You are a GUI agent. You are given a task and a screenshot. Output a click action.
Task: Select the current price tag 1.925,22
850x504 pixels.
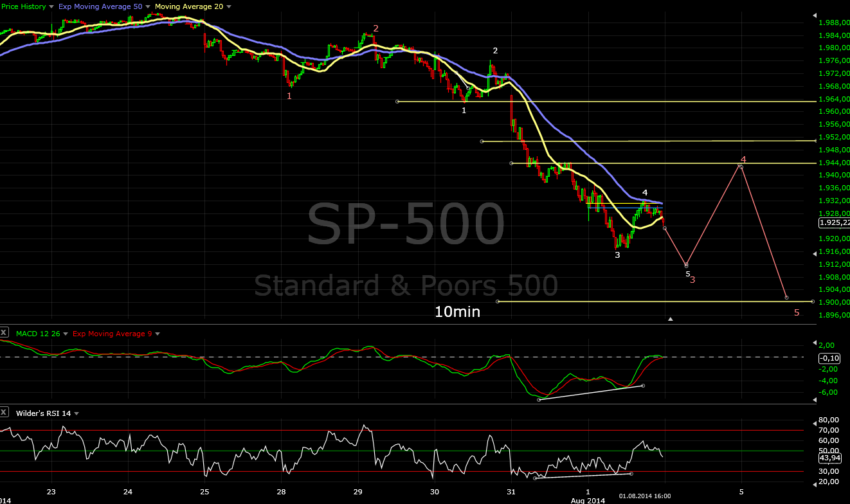[x=834, y=222]
